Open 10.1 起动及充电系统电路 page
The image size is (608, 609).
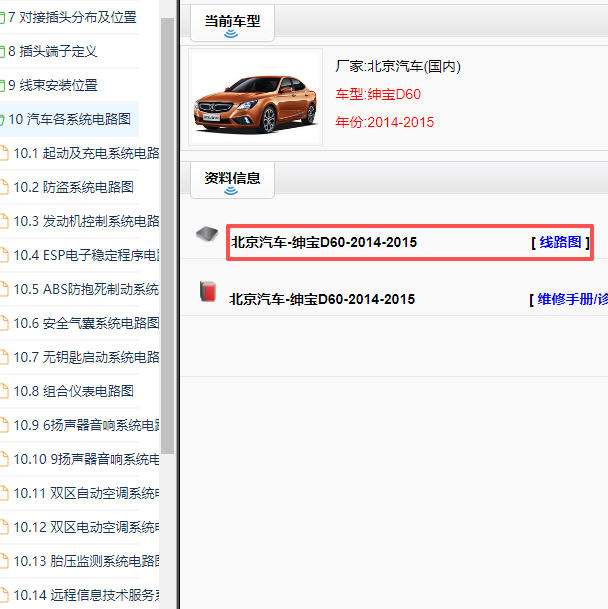86,153
